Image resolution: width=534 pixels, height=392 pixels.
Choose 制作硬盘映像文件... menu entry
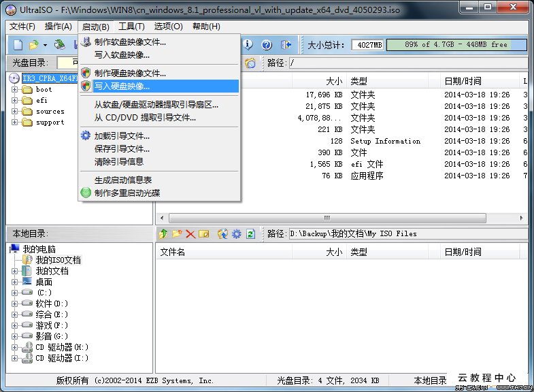click(x=159, y=73)
